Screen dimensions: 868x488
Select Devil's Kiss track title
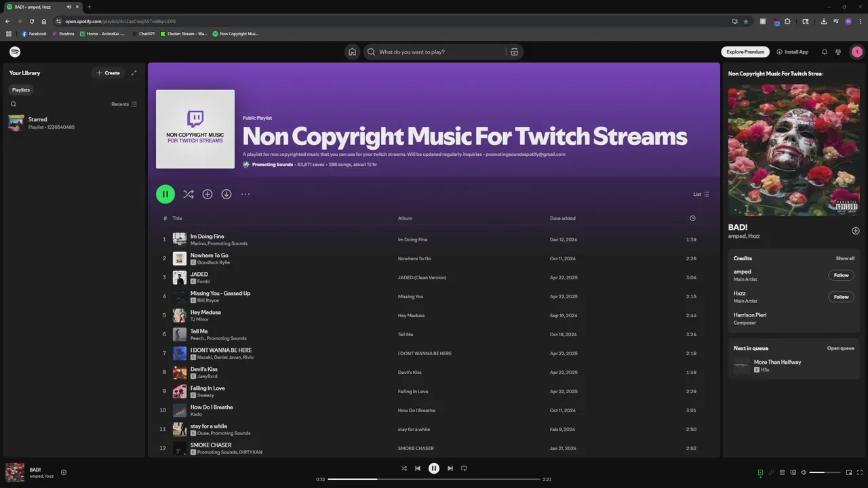(204, 369)
